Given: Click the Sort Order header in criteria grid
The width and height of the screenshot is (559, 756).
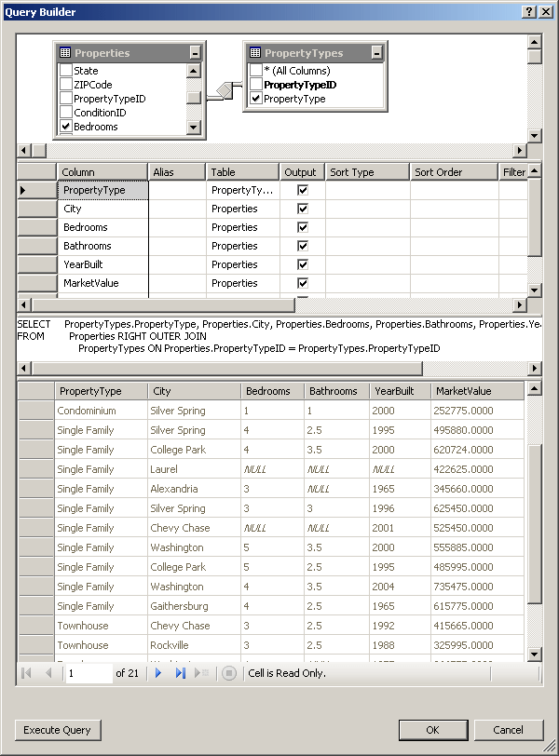Looking at the screenshot, I should pos(454,172).
